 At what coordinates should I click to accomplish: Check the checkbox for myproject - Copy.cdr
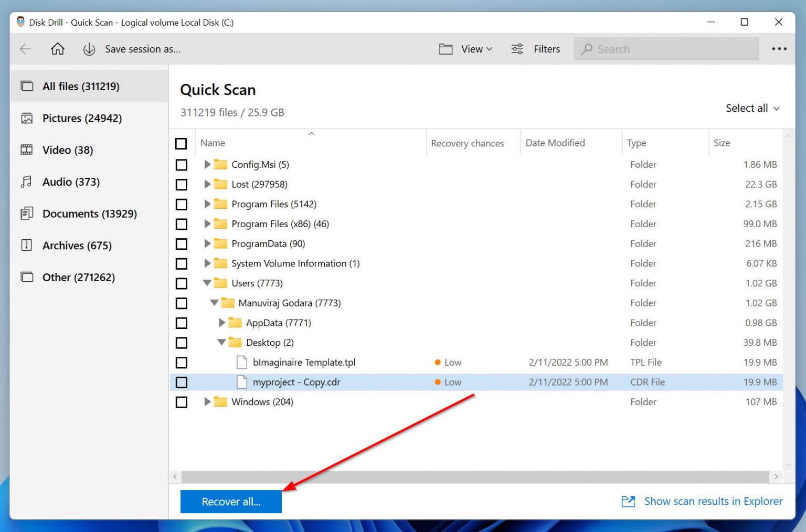181,382
